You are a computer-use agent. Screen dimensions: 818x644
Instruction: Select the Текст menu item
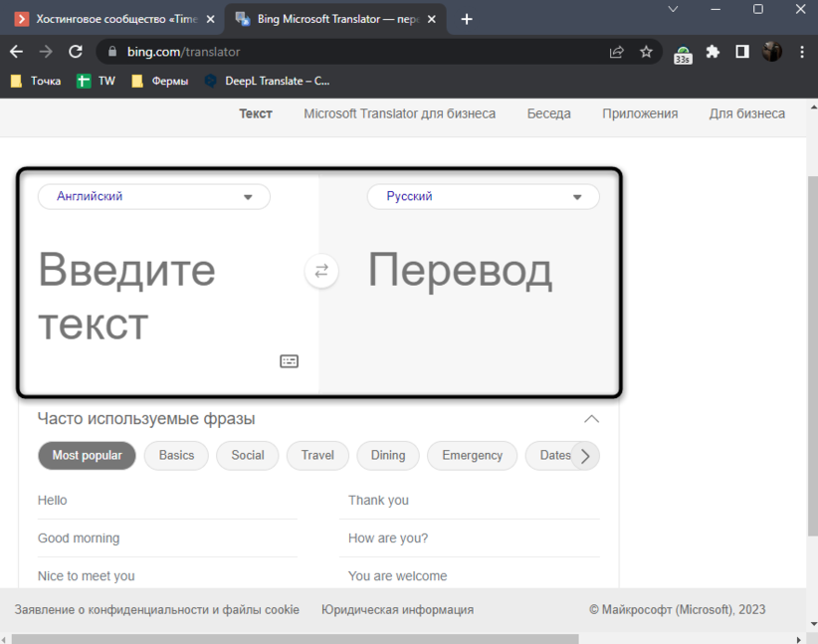(256, 113)
